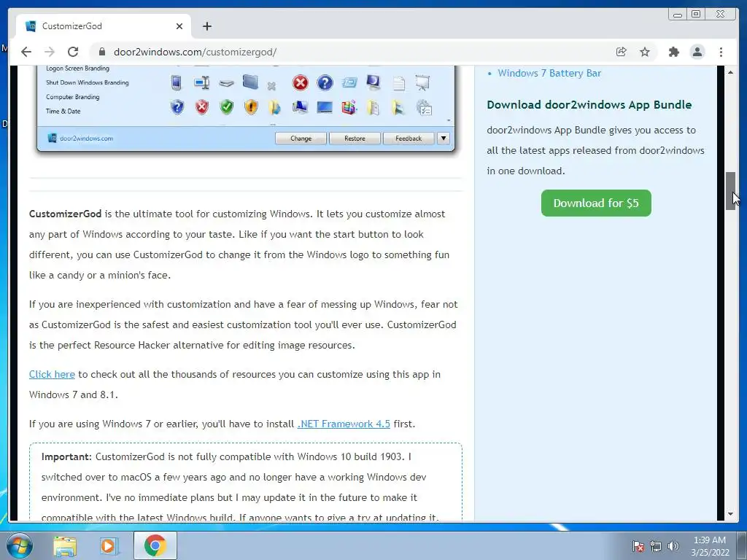Click the blue question shield icon in preview
Viewport: 747px width, 560px height.
point(177,106)
